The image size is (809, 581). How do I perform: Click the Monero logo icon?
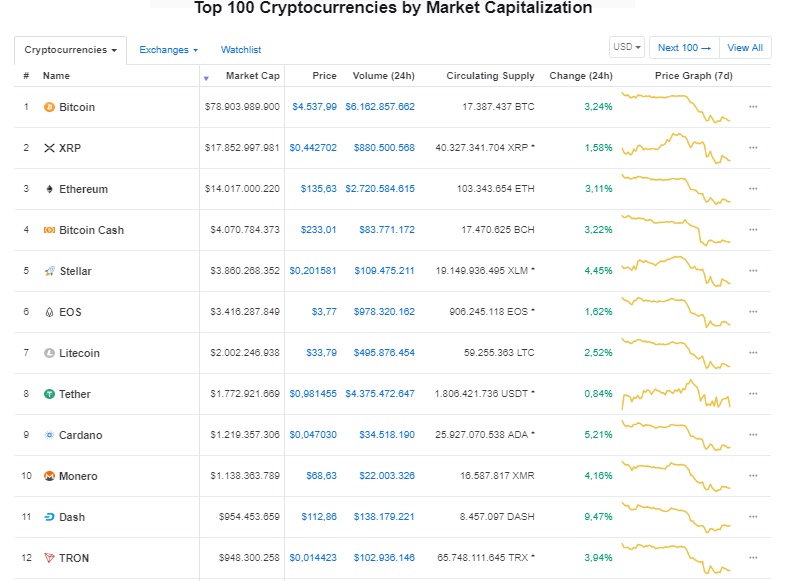(49, 476)
